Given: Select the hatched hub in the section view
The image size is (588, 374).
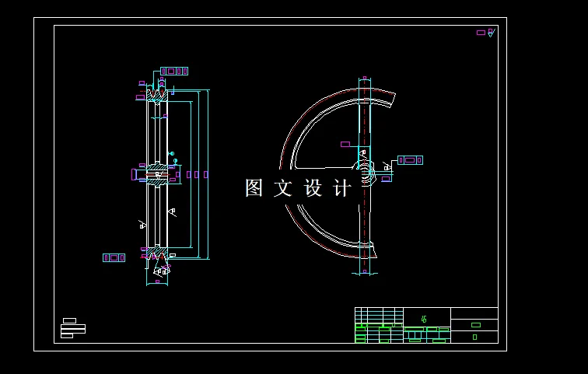Looking at the screenshot, I should point(157,175).
